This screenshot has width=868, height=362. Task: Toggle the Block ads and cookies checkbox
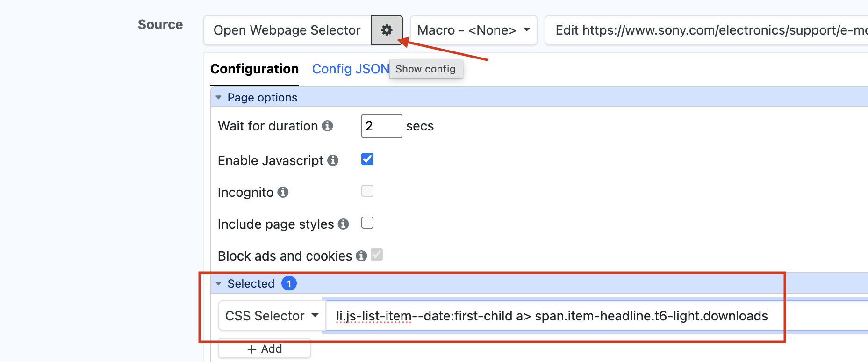click(x=377, y=255)
